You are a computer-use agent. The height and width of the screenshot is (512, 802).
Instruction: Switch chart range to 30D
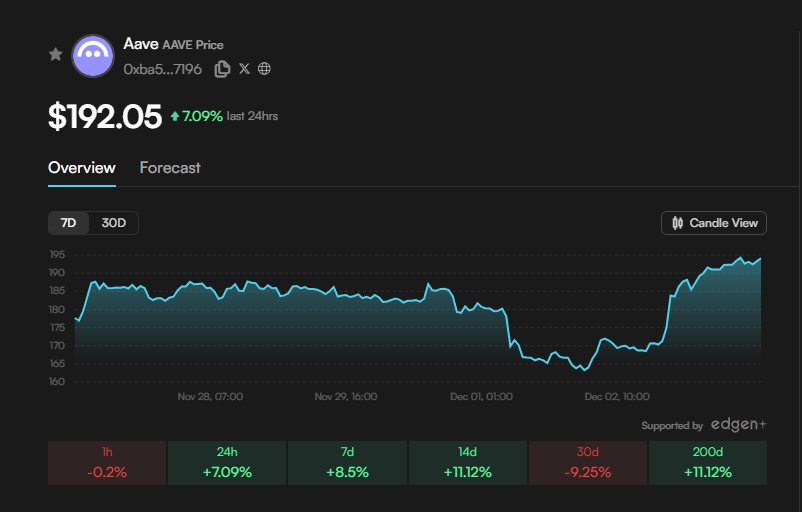[114, 223]
